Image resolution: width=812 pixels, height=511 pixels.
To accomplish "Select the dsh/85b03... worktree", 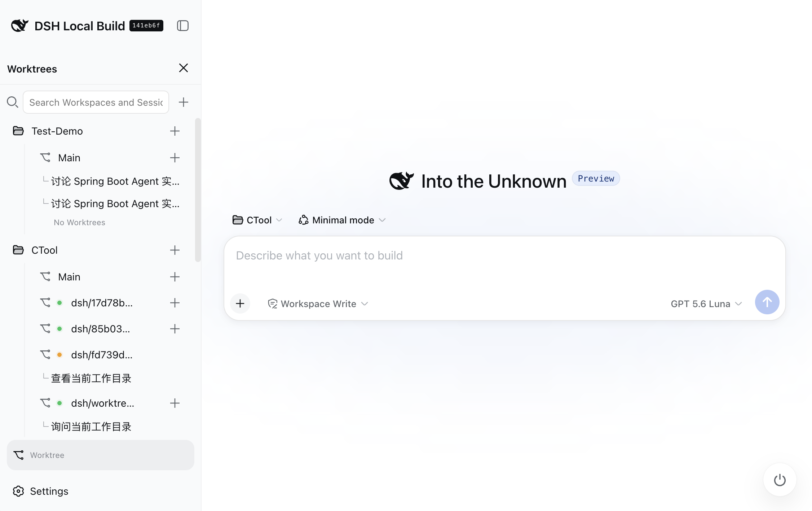I will pos(101,329).
